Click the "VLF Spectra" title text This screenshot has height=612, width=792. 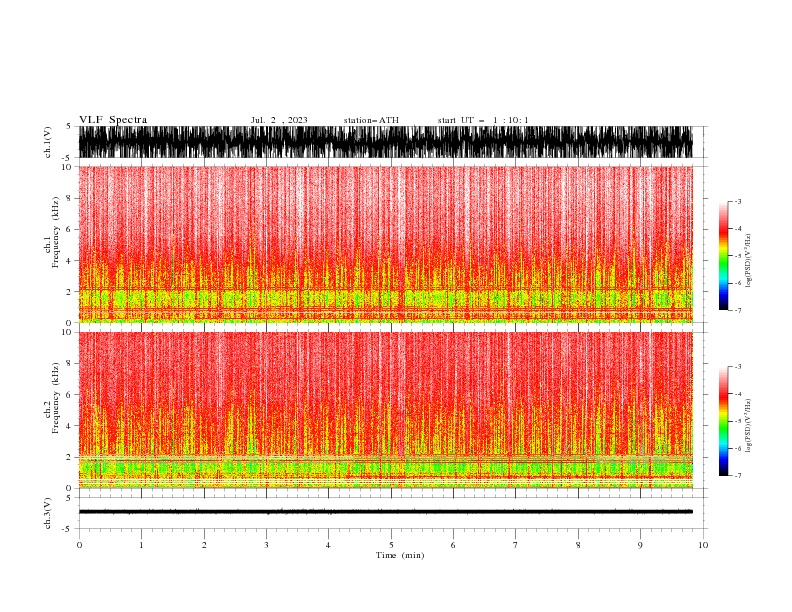point(113,120)
